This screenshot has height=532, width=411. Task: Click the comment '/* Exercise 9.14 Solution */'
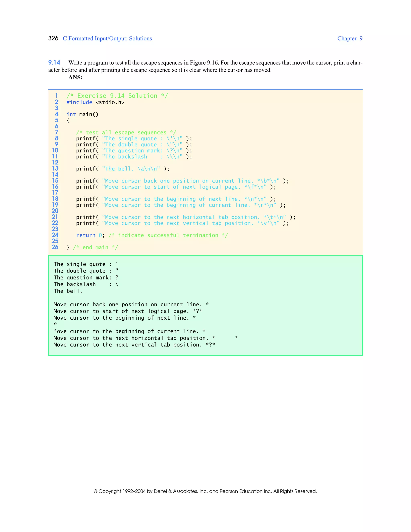[117, 96]
